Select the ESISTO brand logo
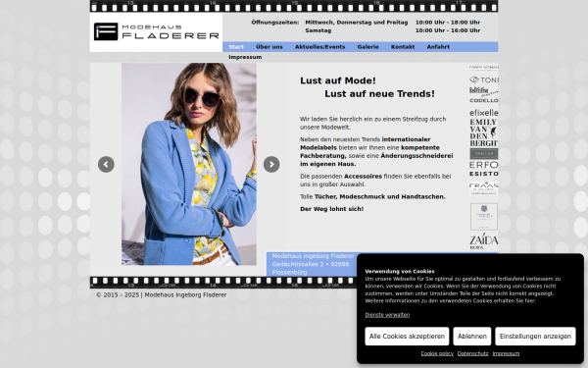 coord(484,174)
